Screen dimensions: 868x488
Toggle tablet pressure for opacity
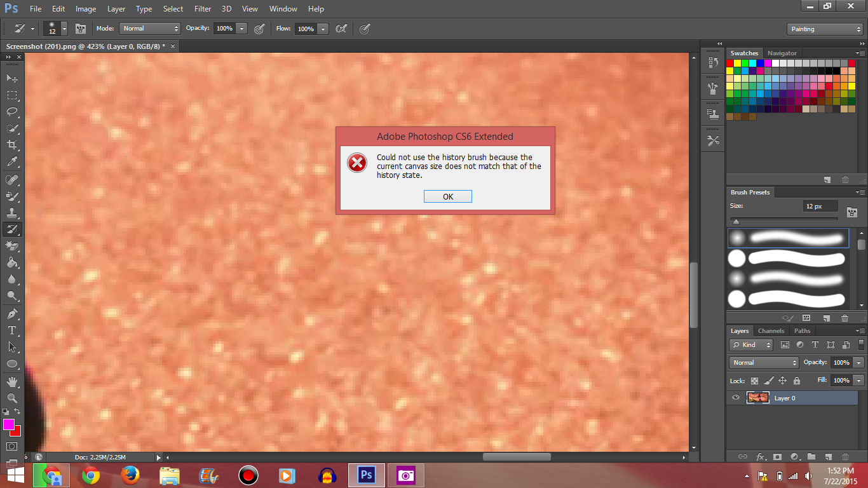259,29
